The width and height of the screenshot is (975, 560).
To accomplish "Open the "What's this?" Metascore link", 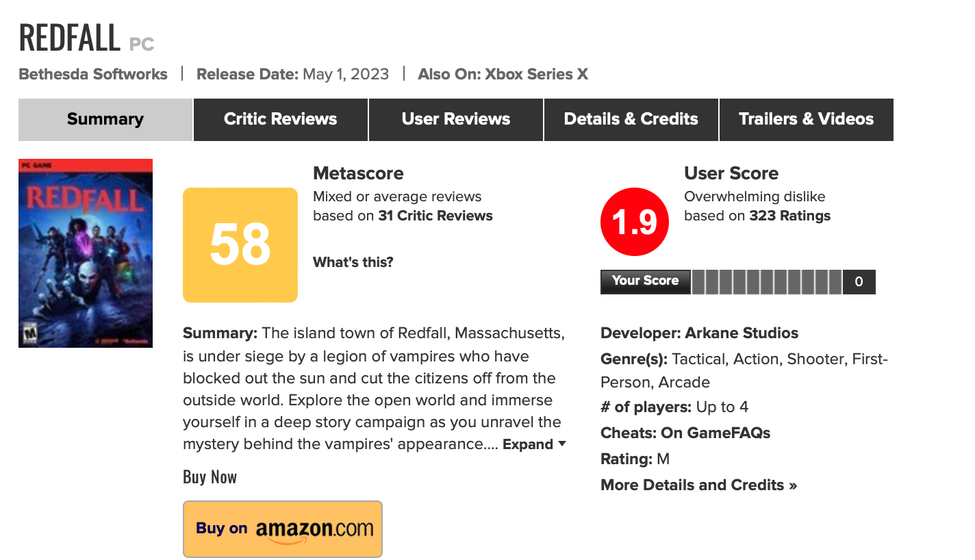I will click(x=353, y=262).
